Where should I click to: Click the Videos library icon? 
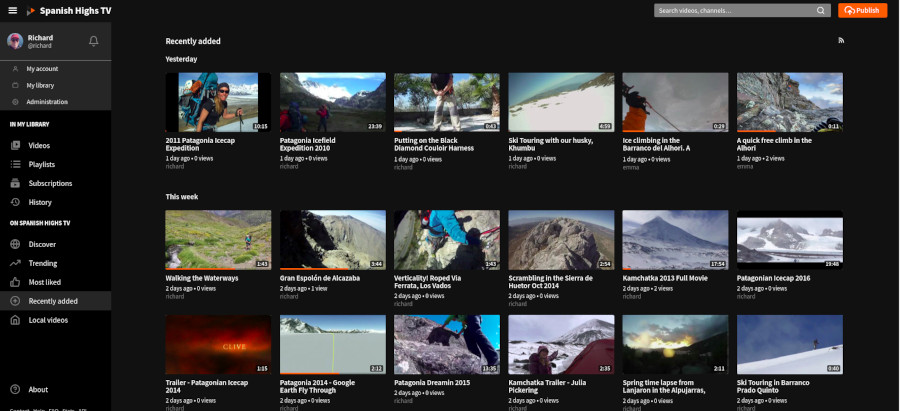coord(15,146)
